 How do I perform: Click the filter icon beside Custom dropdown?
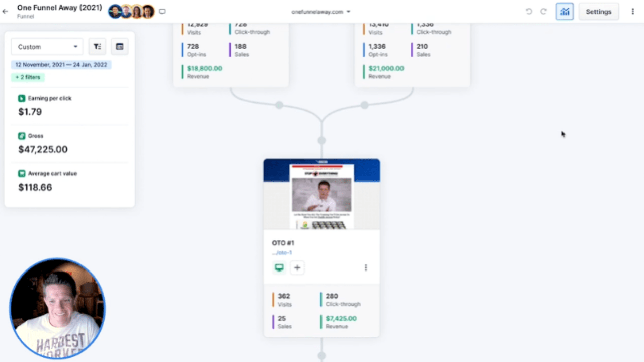pyautogui.click(x=97, y=47)
